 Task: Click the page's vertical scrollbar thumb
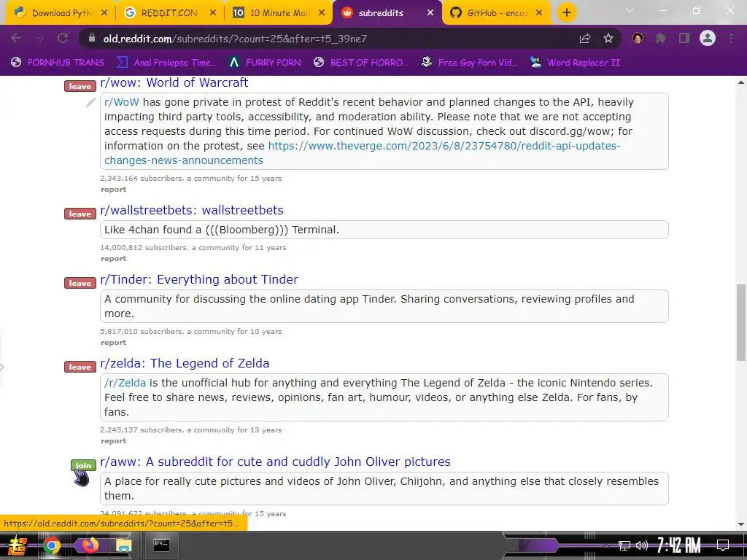[741, 322]
